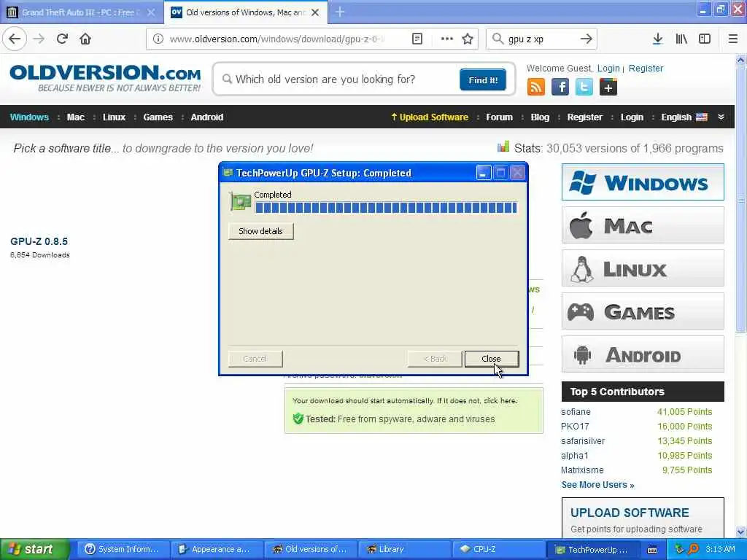Open the English language selector
Image resolution: width=747 pixels, height=560 pixels.
coord(684,117)
